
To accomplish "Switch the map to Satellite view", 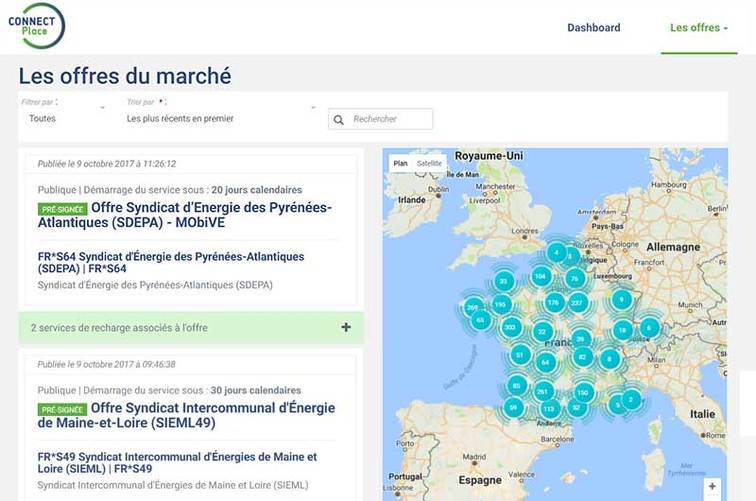I will point(429,163).
